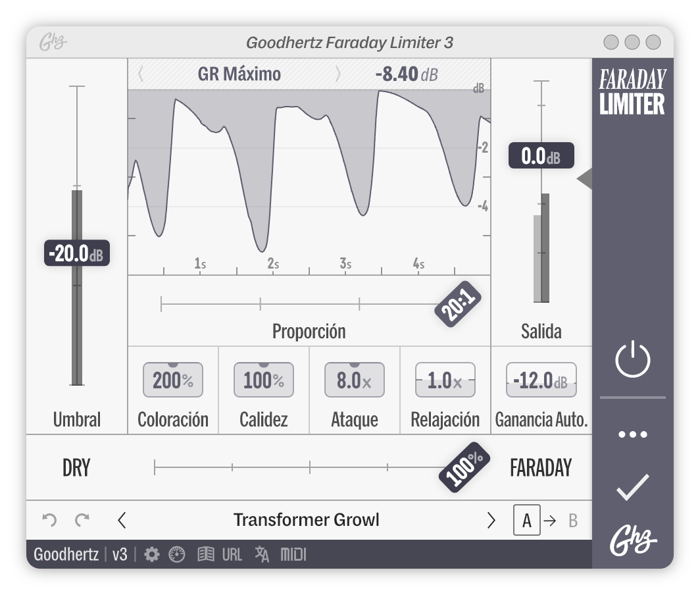
Task: Click the DRY label
Action: pyautogui.click(x=76, y=468)
